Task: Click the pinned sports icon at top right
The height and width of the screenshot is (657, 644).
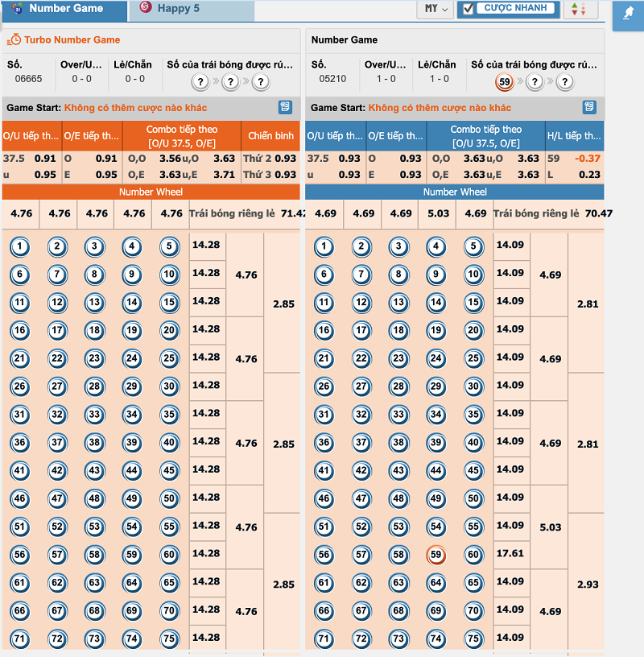Action: pyautogui.click(x=629, y=14)
